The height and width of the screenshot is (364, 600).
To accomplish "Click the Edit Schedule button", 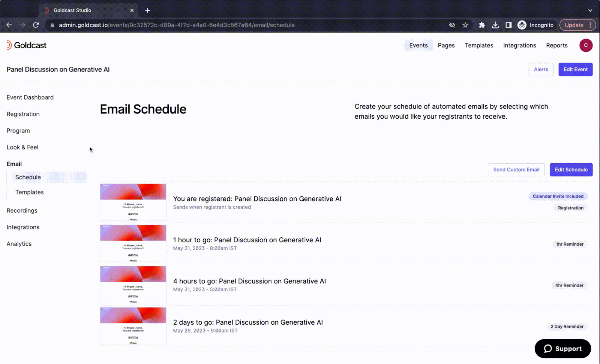I will [x=571, y=170].
